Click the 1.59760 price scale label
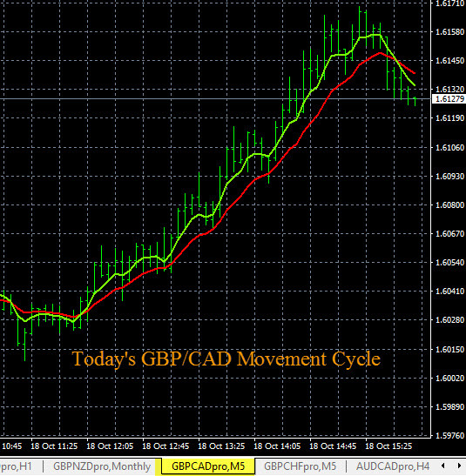 [450, 436]
